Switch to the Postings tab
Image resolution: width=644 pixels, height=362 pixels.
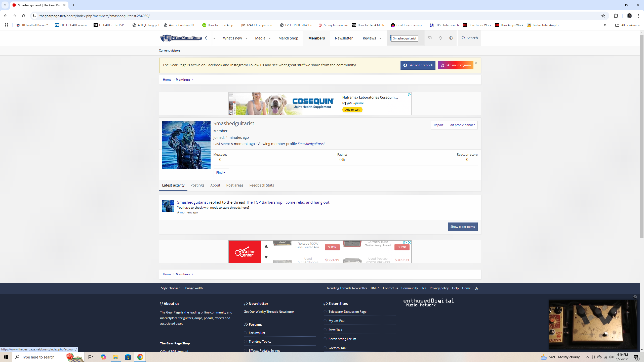point(197,185)
